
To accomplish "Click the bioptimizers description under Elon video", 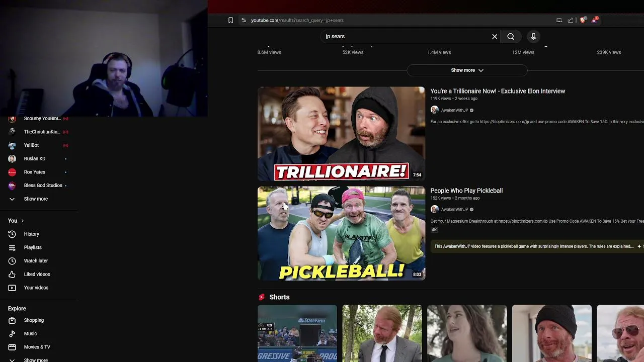I will click(537, 122).
